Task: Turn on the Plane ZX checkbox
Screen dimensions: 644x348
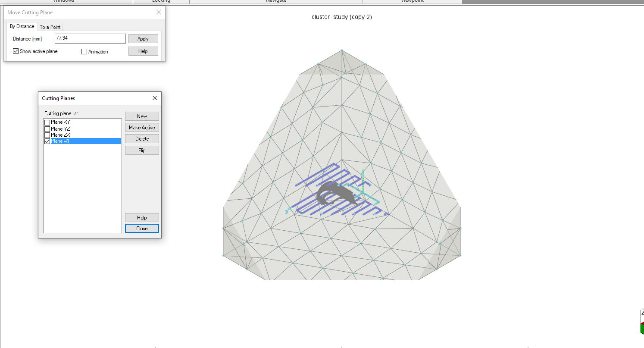Action: click(x=47, y=135)
